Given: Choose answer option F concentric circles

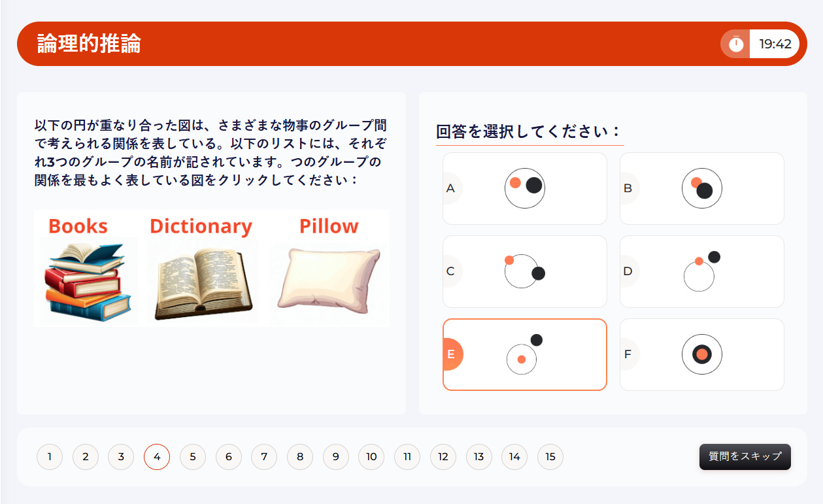Looking at the screenshot, I should click(701, 354).
